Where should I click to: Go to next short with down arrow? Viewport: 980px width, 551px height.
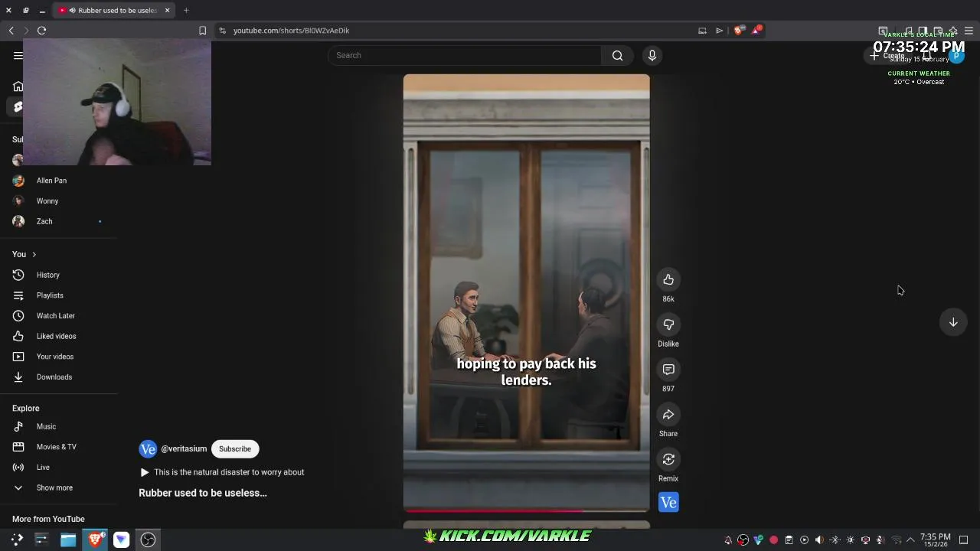pyautogui.click(x=953, y=322)
